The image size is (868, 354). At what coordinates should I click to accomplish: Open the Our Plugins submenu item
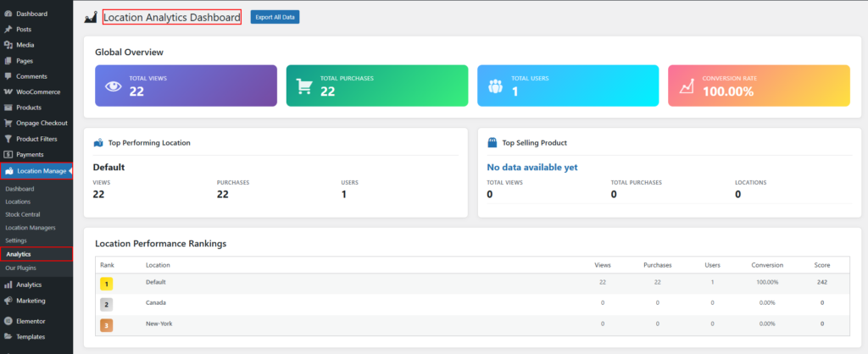[x=21, y=268]
